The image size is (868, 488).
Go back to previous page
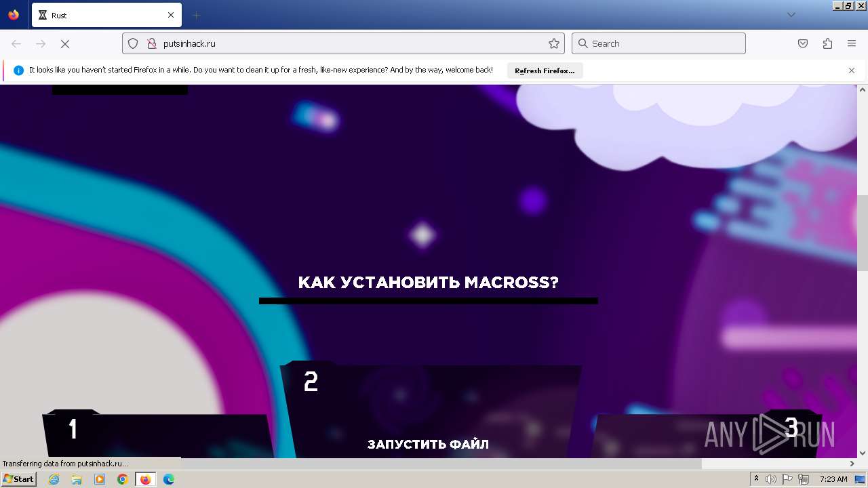click(16, 43)
